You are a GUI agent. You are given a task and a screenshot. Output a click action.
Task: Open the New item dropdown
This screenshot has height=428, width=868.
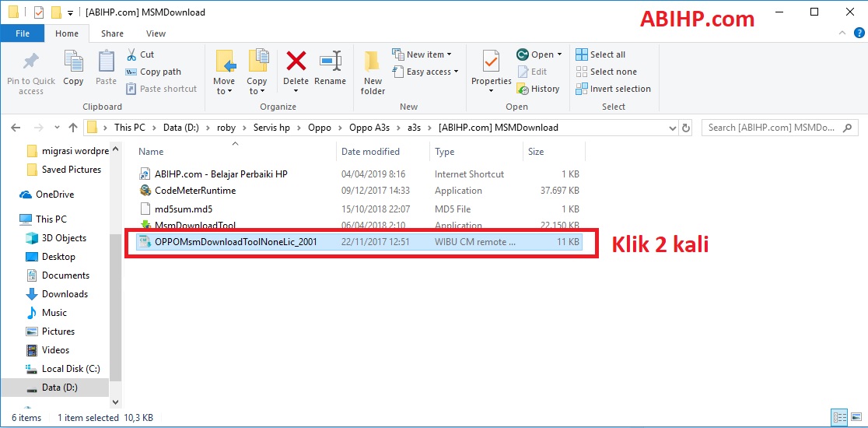tap(422, 54)
